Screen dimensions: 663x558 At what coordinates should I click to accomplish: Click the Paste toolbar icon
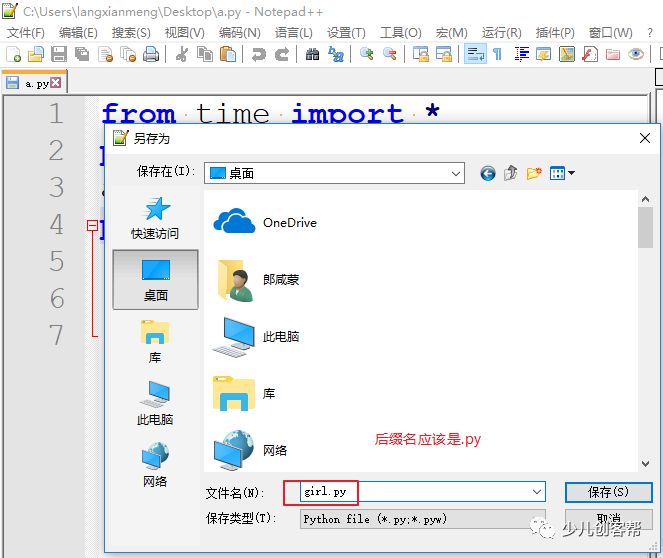[x=228, y=54]
